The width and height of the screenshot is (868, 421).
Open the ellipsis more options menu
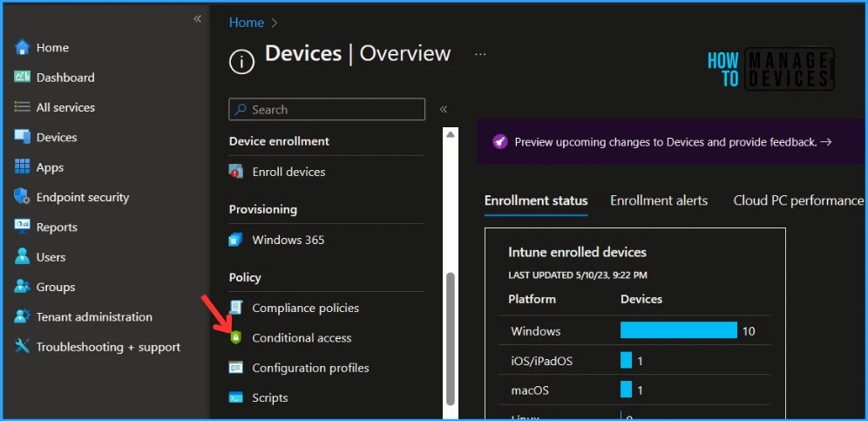tap(480, 54)
